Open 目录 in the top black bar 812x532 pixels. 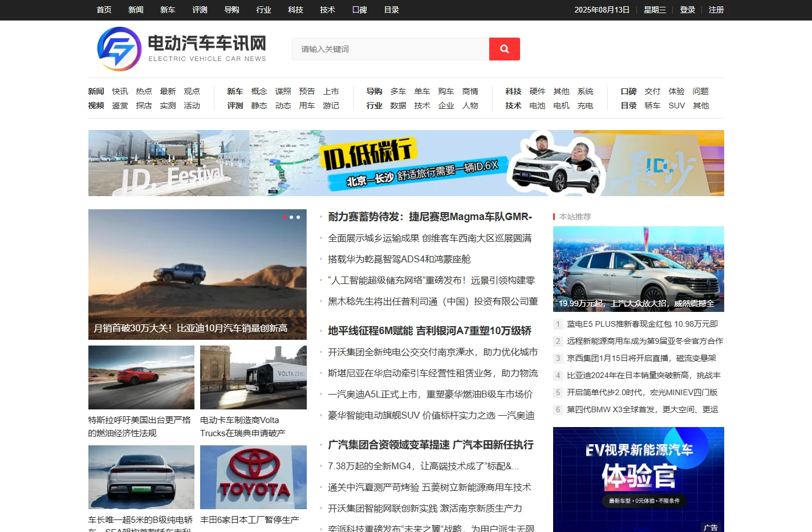pos(391,10)
